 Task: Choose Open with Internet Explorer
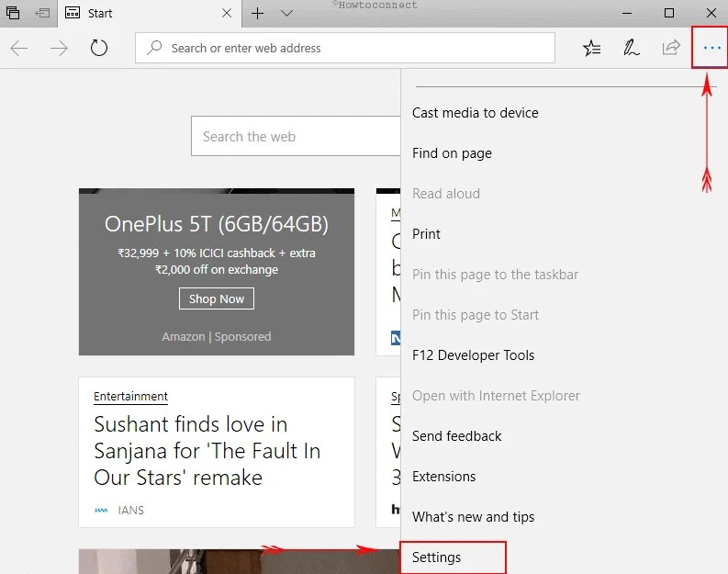[x=496, y=396]
